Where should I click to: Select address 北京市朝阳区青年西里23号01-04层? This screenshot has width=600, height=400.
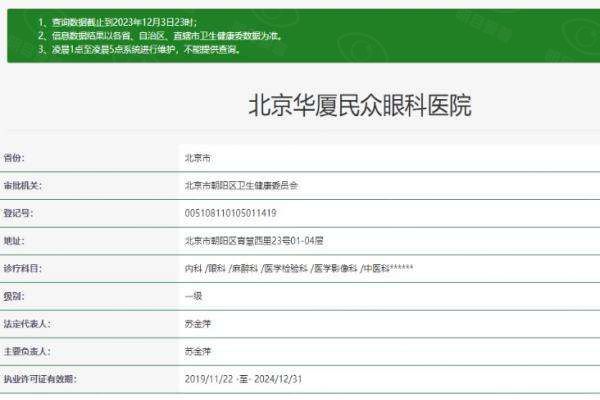[x=254, y=241]
